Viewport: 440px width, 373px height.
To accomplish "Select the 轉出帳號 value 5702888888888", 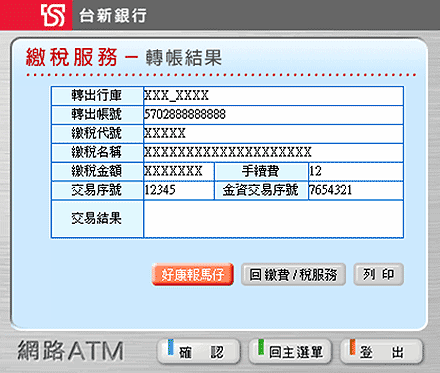I will 185,115.
